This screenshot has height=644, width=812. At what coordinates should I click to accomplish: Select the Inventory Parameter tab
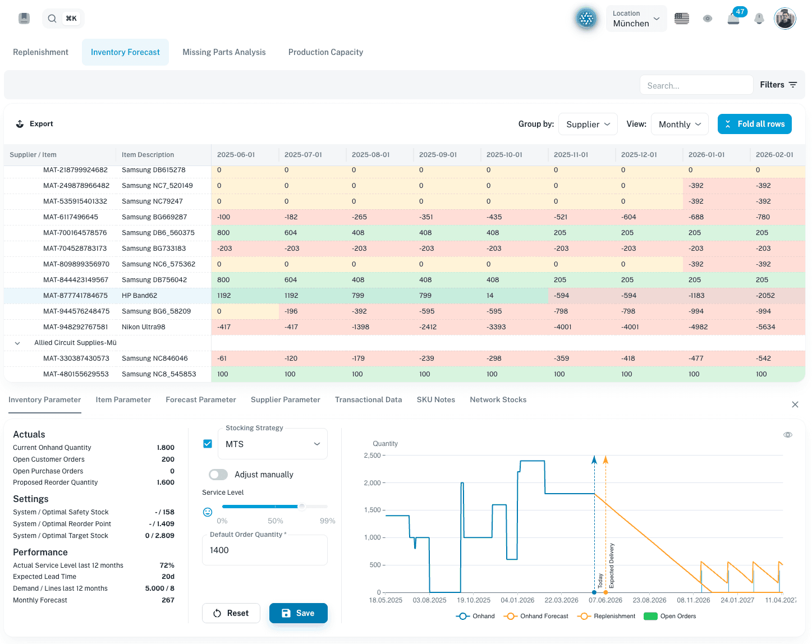44,400
